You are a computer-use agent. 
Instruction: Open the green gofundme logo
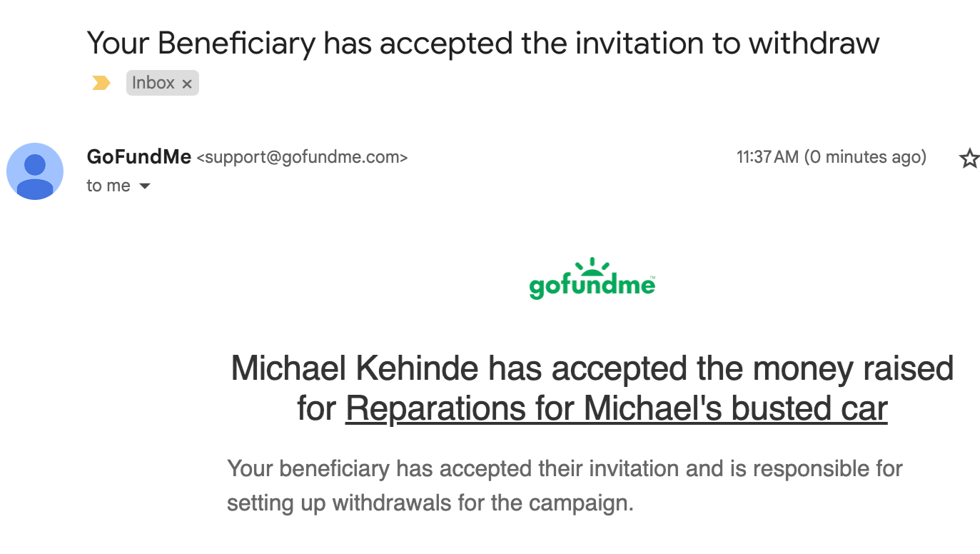click(x=592, y=279)
